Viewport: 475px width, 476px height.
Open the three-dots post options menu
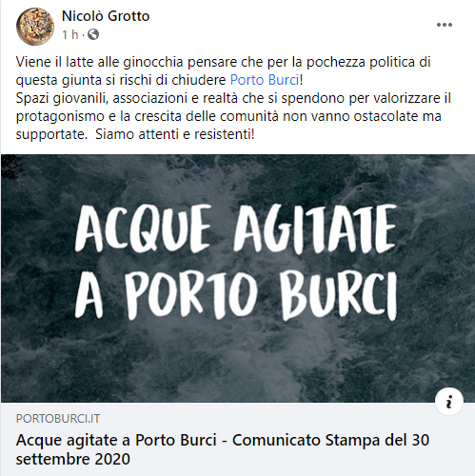coord(445,25)
